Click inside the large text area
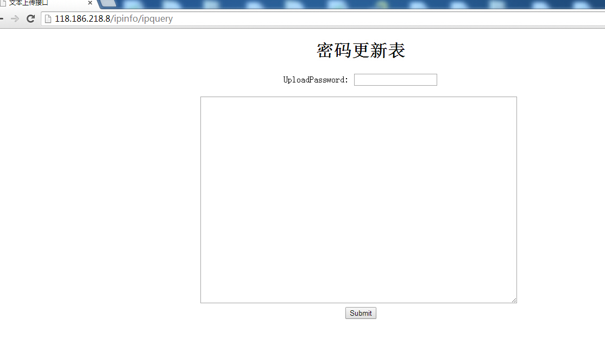Image resolution: width=605 pixels, height=364 pixels. (358, 200)
